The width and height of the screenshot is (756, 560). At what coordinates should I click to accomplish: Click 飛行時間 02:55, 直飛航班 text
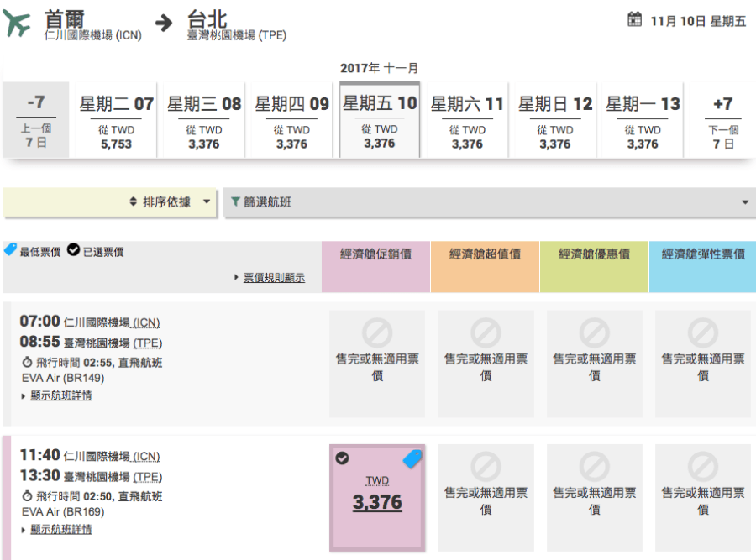(99, 363)
